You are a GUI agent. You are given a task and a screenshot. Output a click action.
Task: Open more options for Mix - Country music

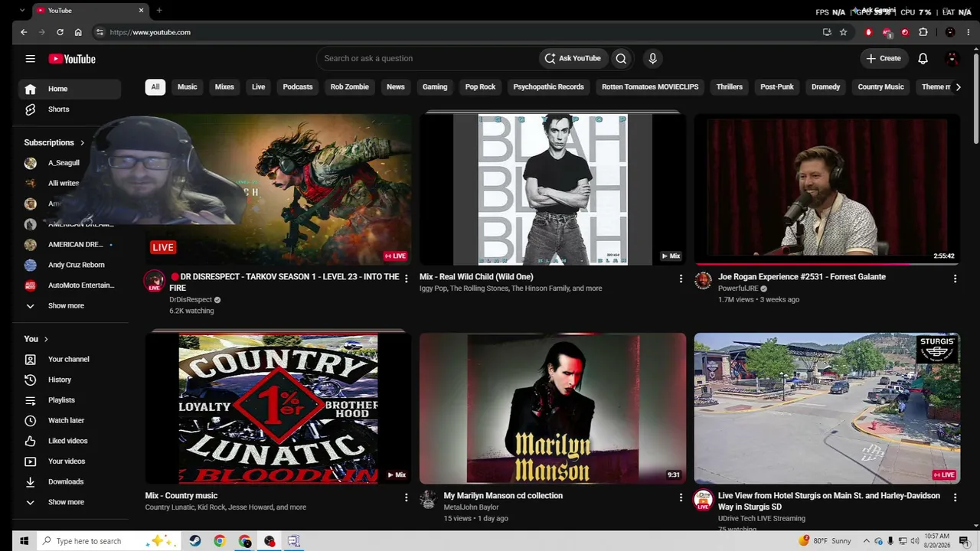(407, 497)
